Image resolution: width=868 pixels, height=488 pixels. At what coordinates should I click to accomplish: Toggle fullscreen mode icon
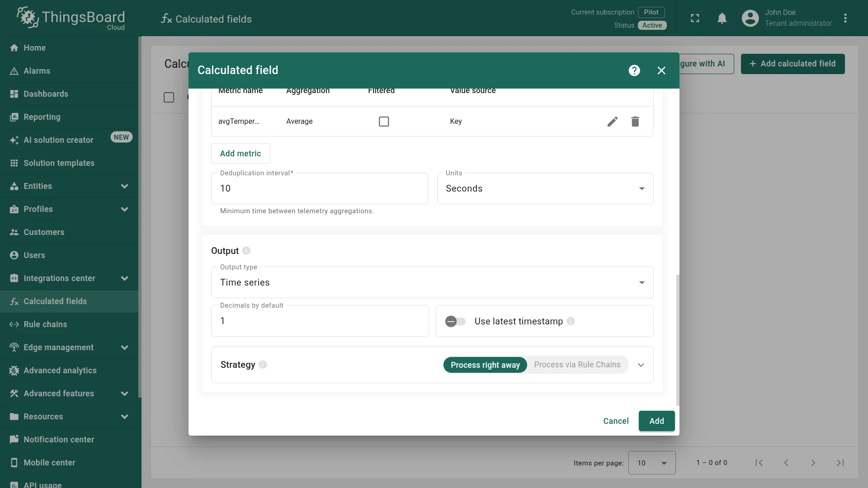tap(695, 18)
